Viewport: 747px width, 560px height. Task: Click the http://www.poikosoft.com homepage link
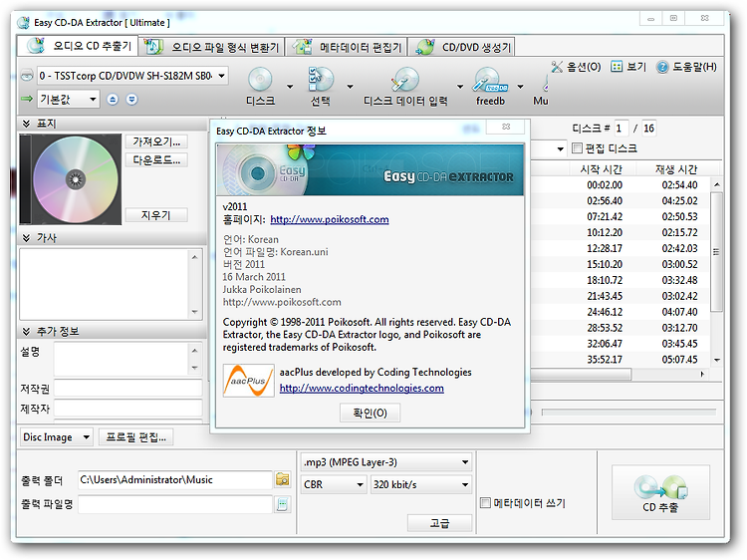[x=330, y=219]
